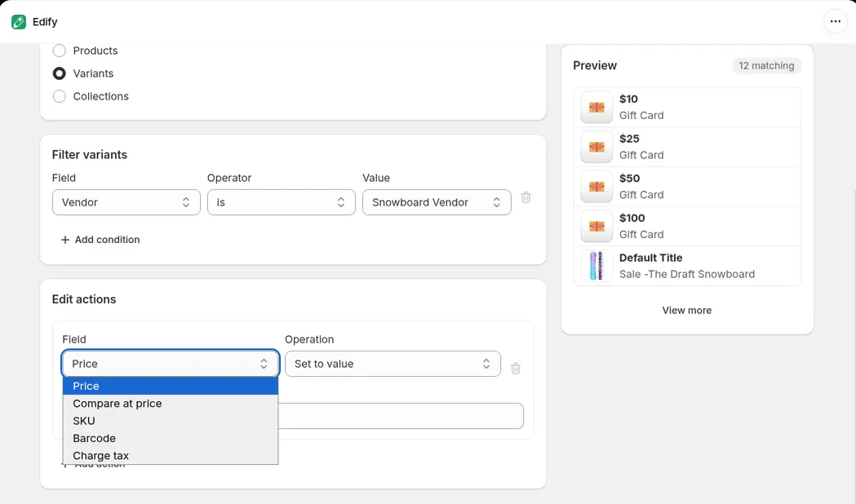This screenshot has width=856, height=504.
Task: Delete the Price edit action
Action: tap(516, 368)
